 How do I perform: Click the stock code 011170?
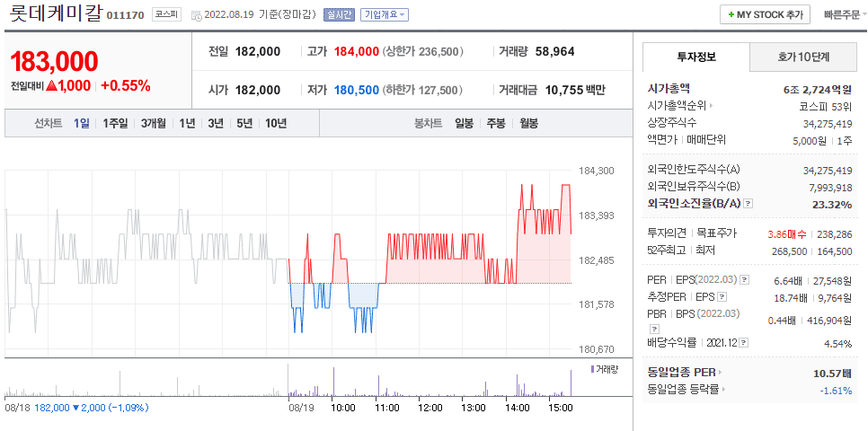click(126, 15)
